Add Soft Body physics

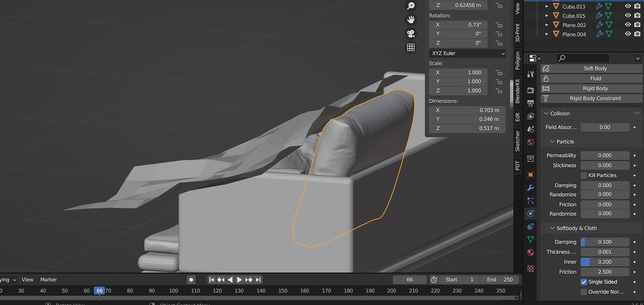(591, 69)
